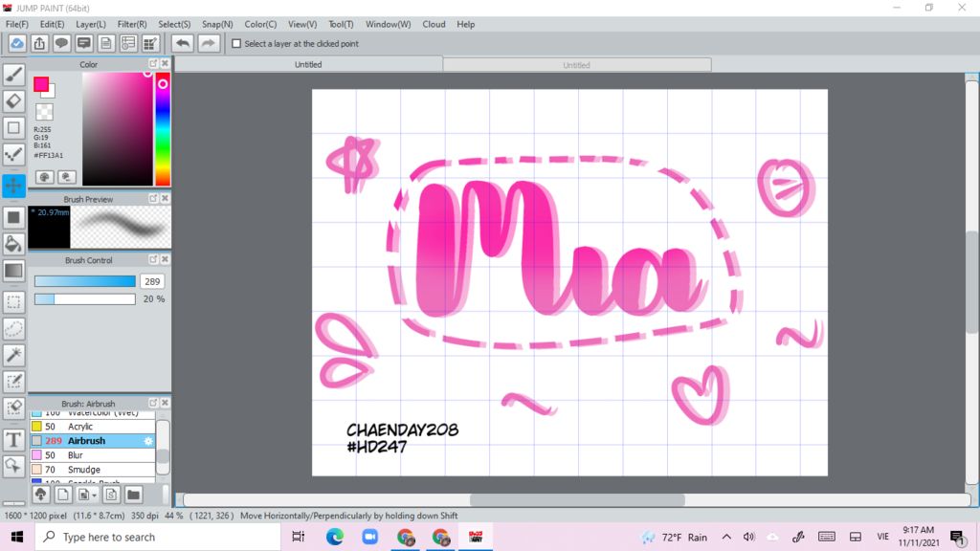
Task: Float the Brush Preview panel
Action: point(153,199)
